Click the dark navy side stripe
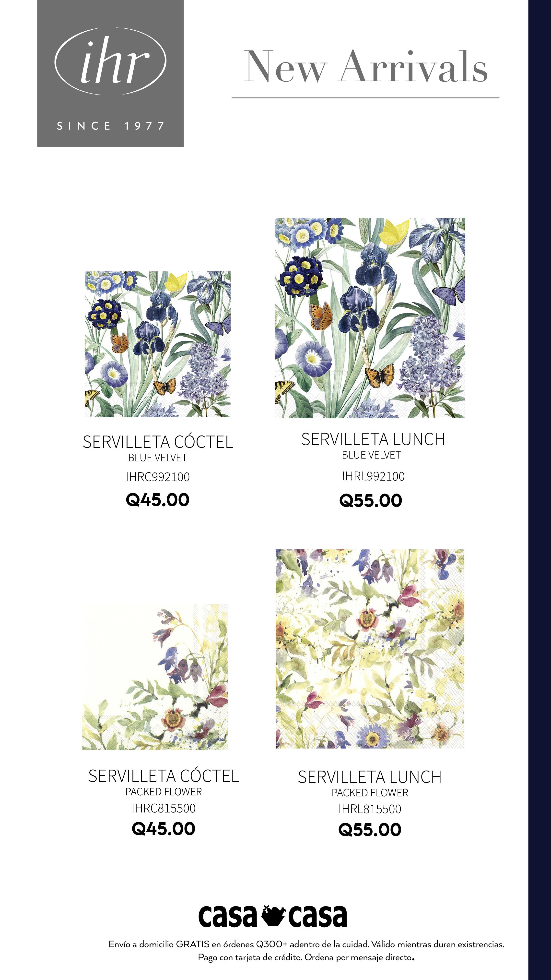This screenshot has height=980, width=551. 539,490
